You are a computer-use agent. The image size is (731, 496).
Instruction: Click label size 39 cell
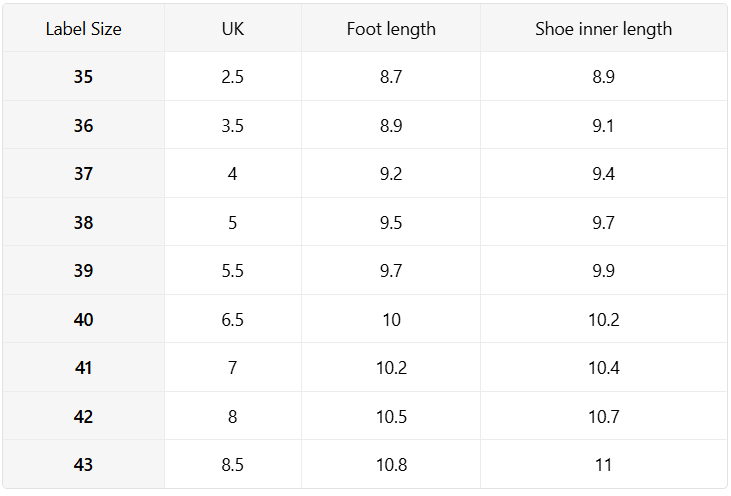tap(83, 270)
